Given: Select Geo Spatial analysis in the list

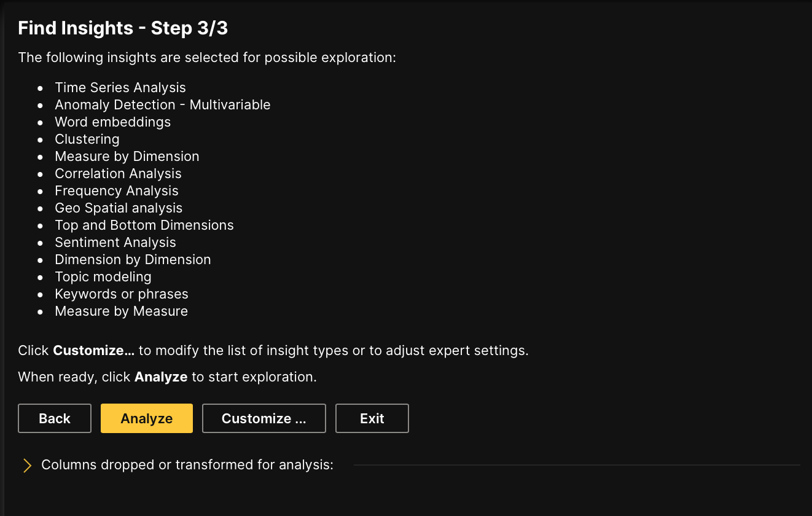Looking at the screenshot, I should (x=119, y=208).
